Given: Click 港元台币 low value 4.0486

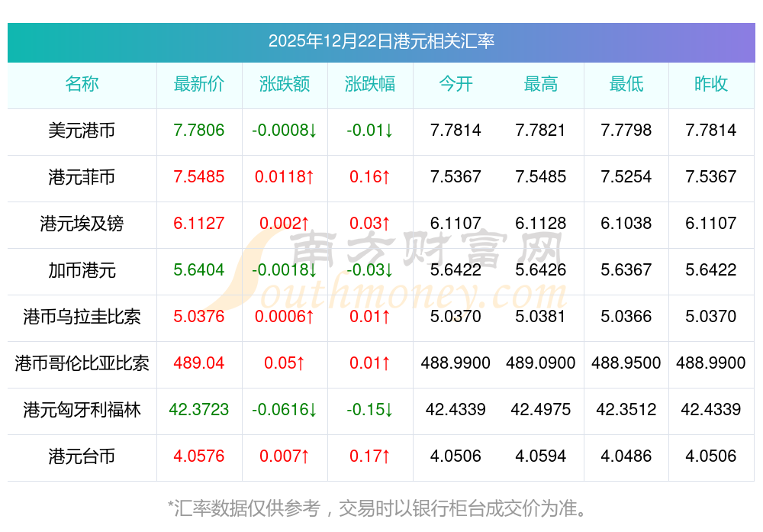Looking at the screenshot, I should pyautogui.click(x=626, y=456).
